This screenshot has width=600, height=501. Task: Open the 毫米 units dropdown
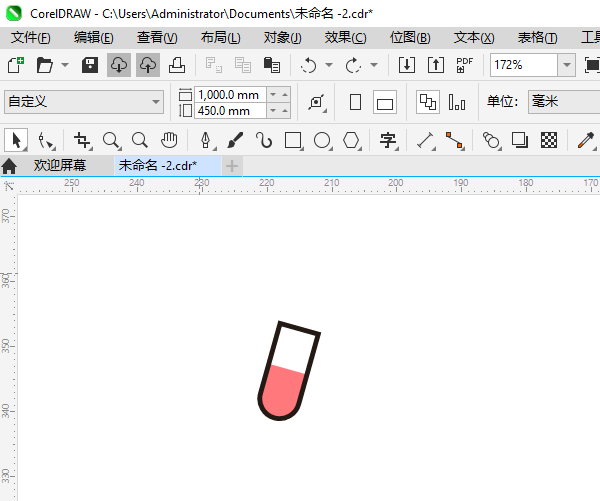(564, 102)
